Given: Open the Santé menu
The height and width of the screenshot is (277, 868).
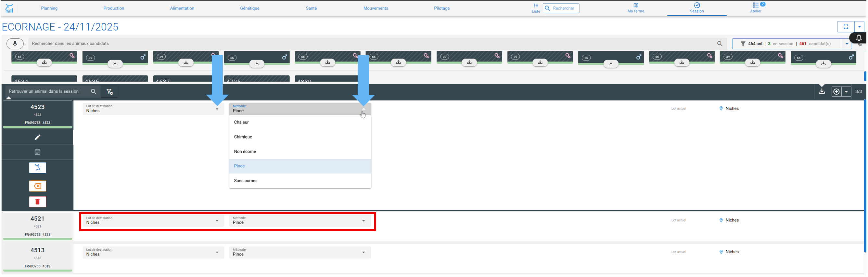Looking at the screenshot, I should (x=311, y=8).
